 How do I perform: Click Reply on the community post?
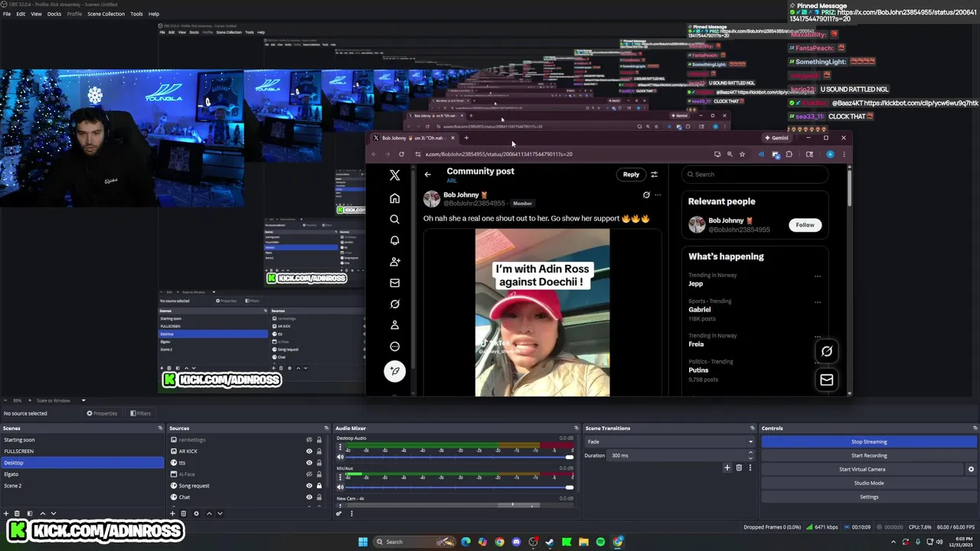[x=631, y=174]
